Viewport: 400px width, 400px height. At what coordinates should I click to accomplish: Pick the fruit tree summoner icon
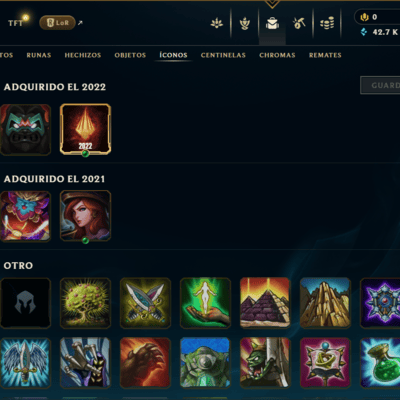(x=85, y=303)
